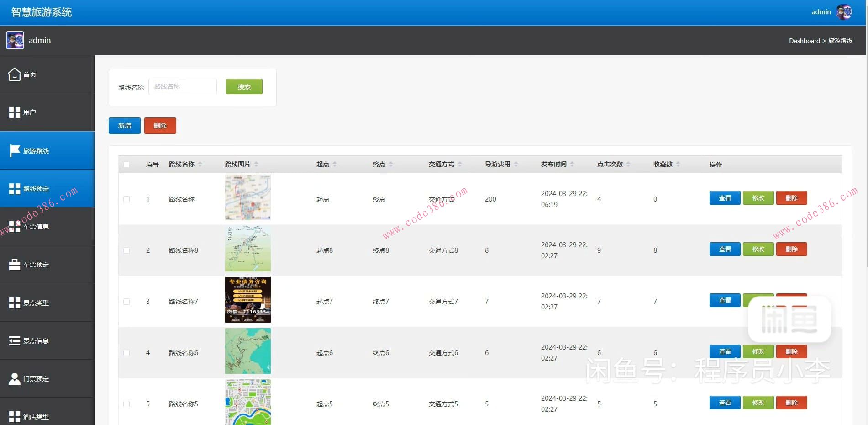Click the 景点信息 list icon
Image resolution: width=868 pixels, height=425 pixels.
(15, 341)
